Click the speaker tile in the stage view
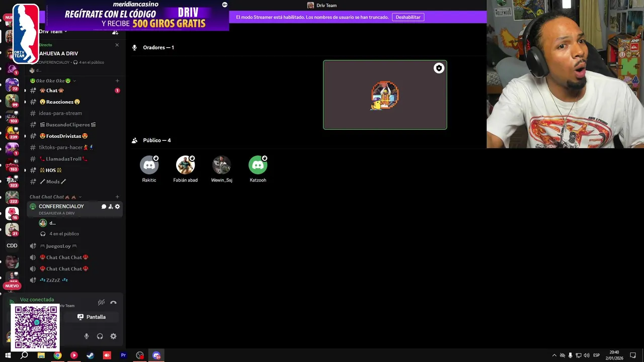 (x=385, y=95)
